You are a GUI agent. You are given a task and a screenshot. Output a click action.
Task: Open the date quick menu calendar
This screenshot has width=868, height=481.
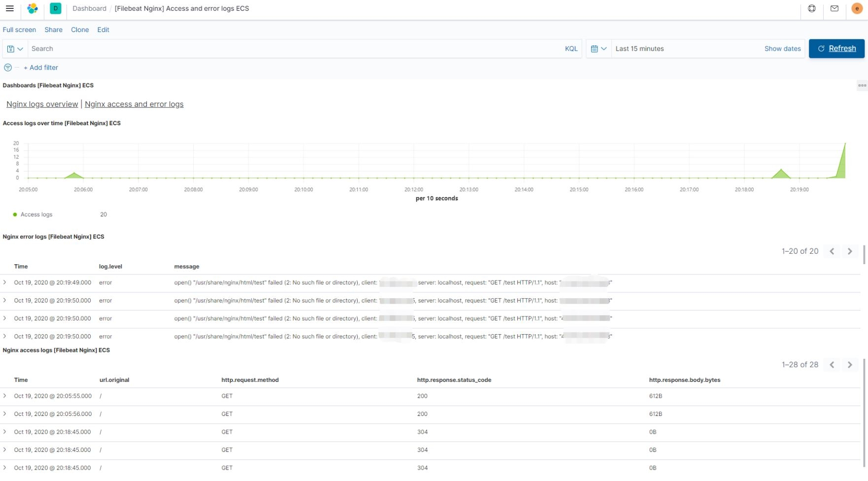[x=599, y=49]
